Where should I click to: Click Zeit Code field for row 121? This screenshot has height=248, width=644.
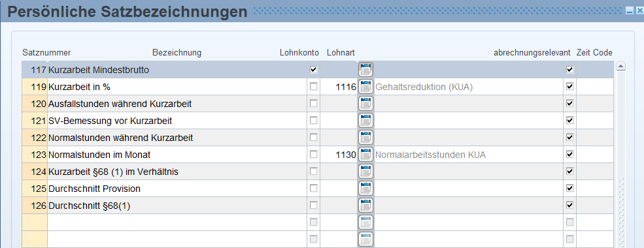click(x=595, y=121)
